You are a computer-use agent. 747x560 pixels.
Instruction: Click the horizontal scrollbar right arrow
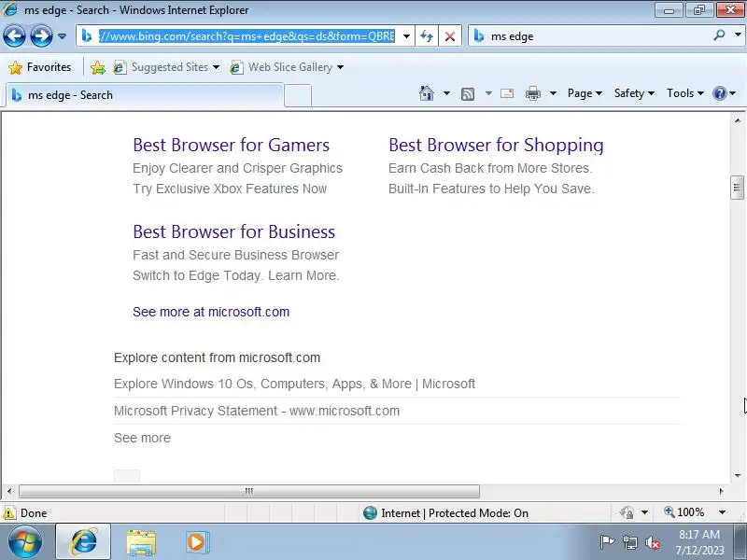pyautogui.click(x=721, y=491)
